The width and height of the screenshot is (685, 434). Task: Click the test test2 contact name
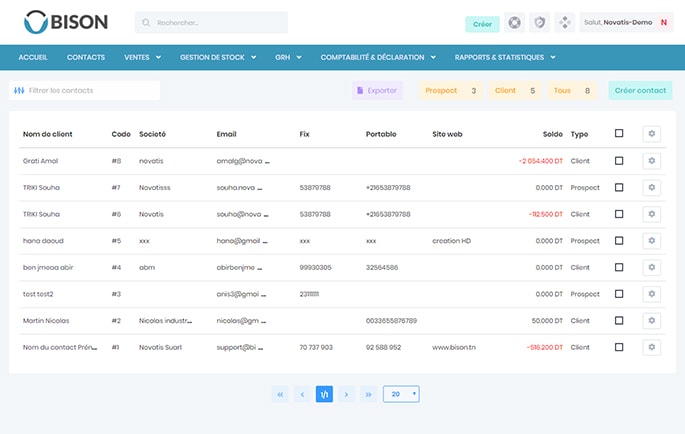[x=38, y=294]
